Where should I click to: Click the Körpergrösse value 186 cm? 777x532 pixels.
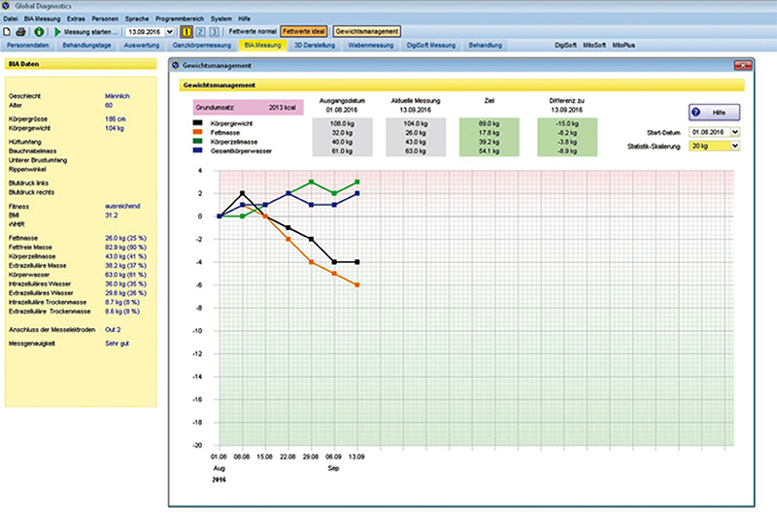pyautogui.click(x=116, y=118)
